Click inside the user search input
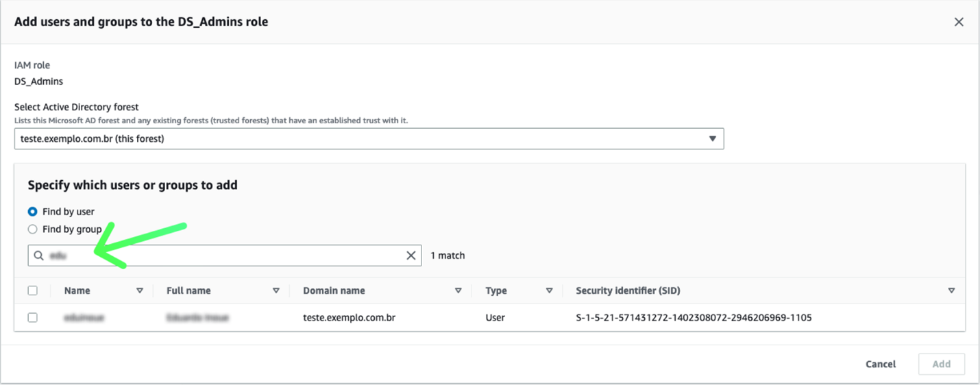The height and width of the screenshot is (385, 980). (226, 256)
